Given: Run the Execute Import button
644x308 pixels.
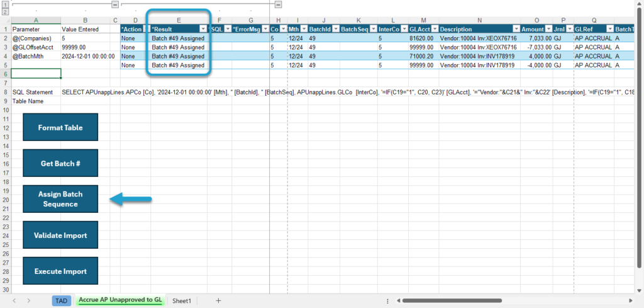Looking at the screenshot, I should (x=60, y=271).
